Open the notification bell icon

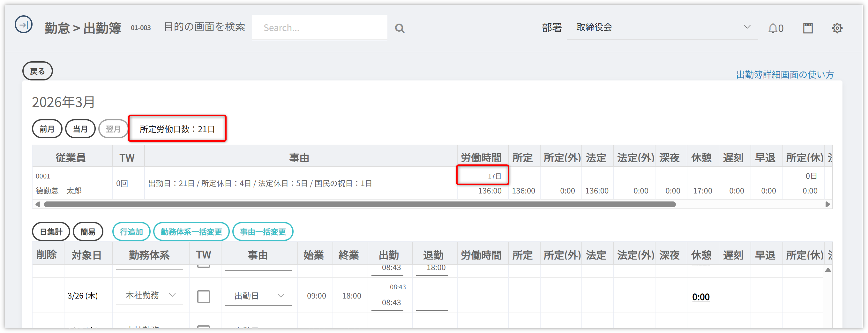[x=772, y=28]
